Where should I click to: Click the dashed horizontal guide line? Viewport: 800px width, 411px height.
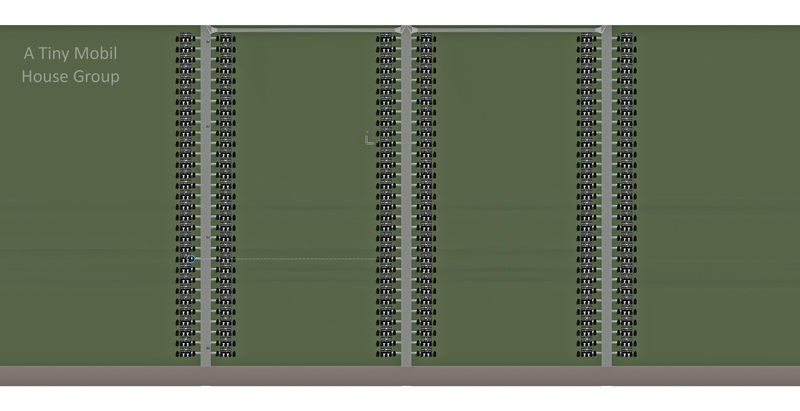click(300, 259)
